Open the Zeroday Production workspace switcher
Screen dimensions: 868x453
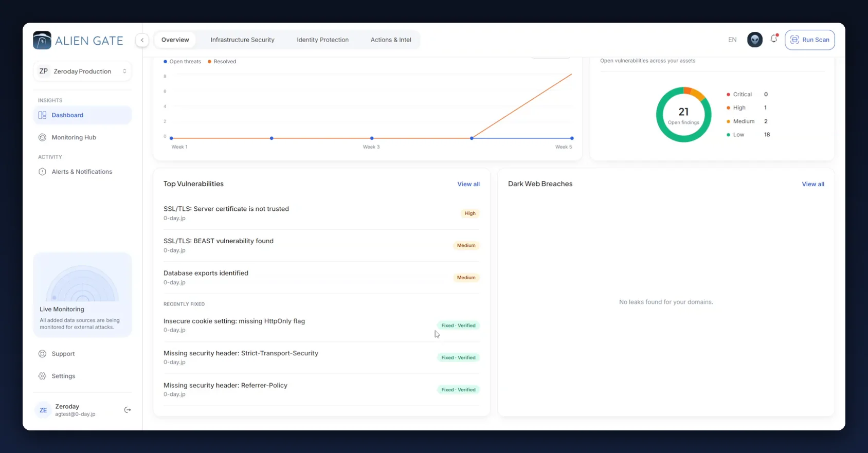82,71
